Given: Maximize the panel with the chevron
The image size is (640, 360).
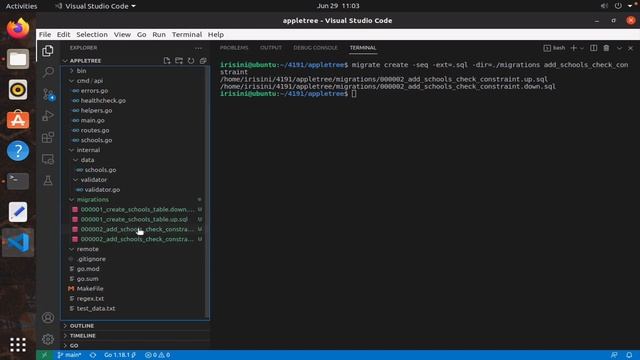Looking at the screenshot, I should tap(619, 48).
